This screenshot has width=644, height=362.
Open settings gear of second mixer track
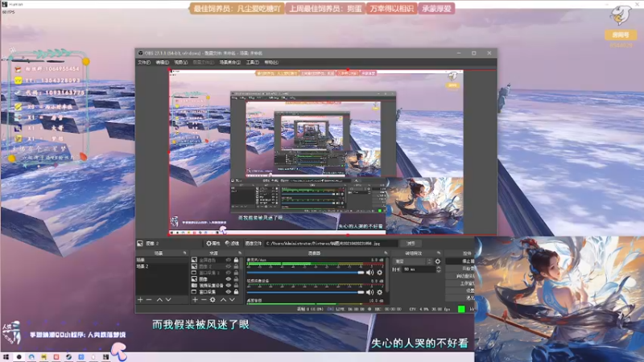[x=379, y=292]
